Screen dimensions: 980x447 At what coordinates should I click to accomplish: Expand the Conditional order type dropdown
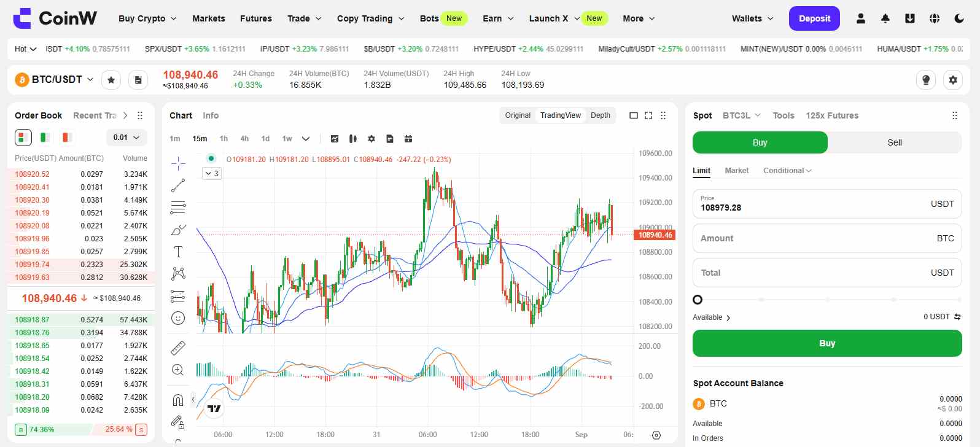click(787, 171)
